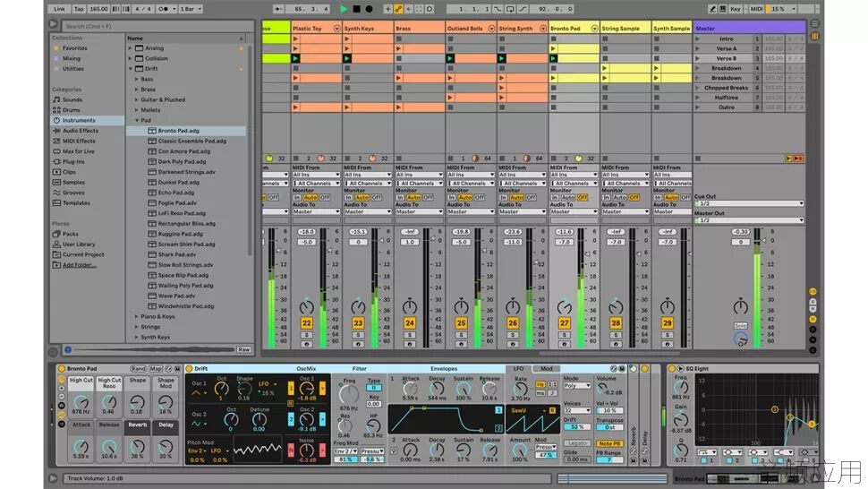Toggle the yellow Automation Arm button

pyautogui.click(x=398, y=9)
